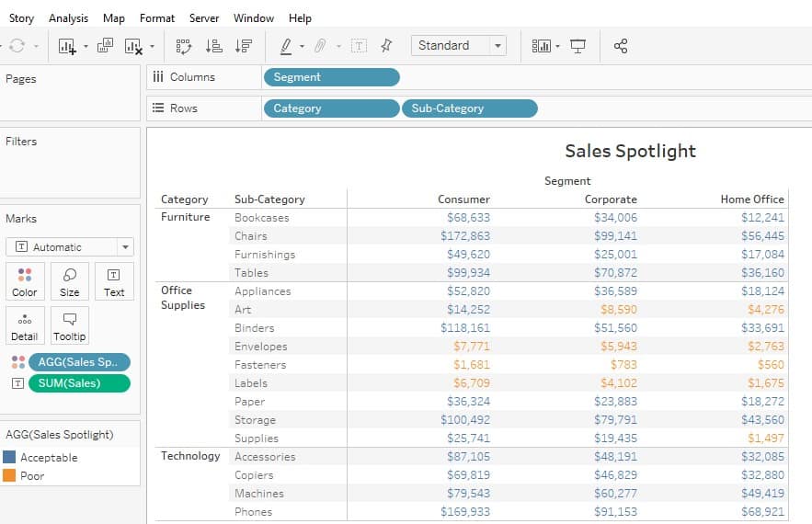Select the Sub-Category pill on Rows shelf
812x524 pixels.
469,108
